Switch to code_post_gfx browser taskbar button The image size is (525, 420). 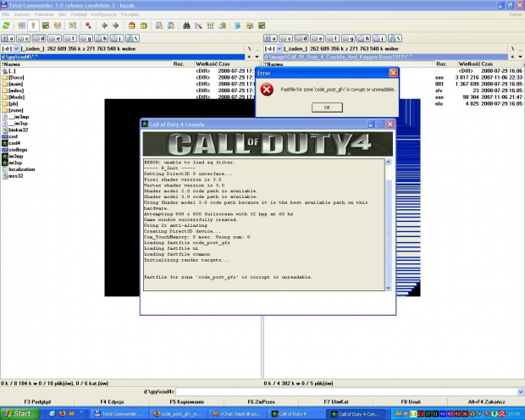tap(178, 414)
